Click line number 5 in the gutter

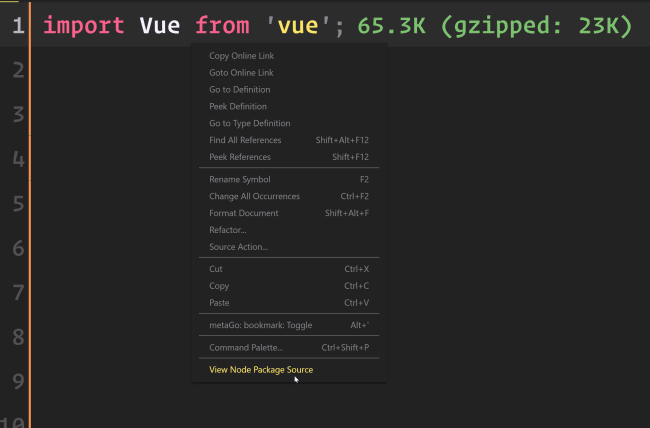18,203
